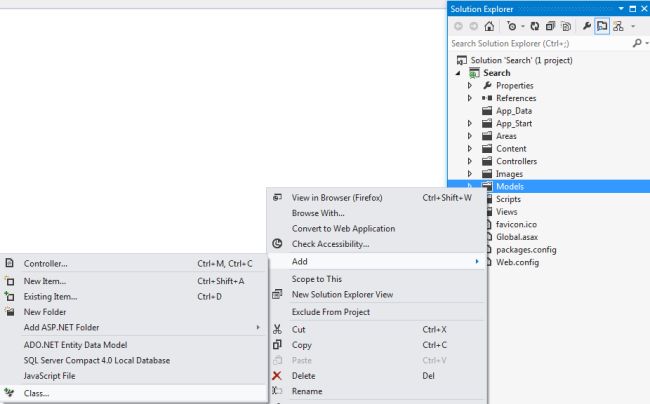Screen dimensions: 650x404
Task: Select the Views folder
Action: (x=507, y=212)
